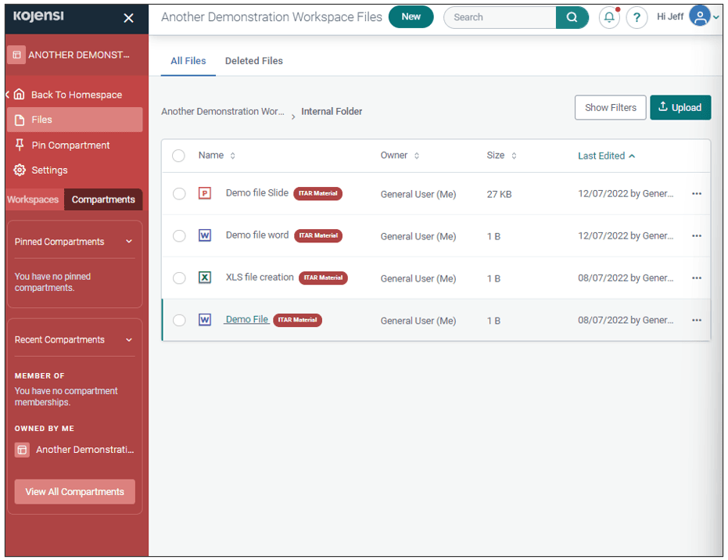Click the View All Compartments button
The image size is (728, 560).
(74, 492)
